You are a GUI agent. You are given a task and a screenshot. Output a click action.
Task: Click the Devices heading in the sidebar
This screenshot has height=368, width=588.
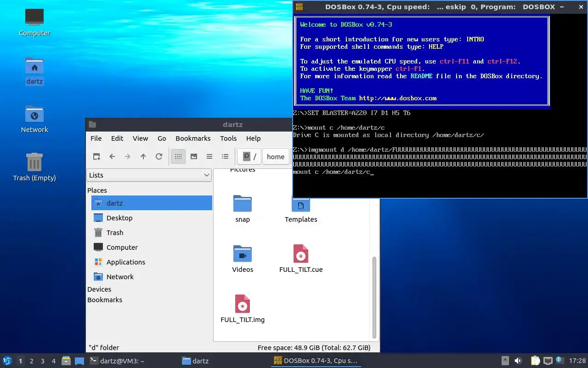[99, 289]
